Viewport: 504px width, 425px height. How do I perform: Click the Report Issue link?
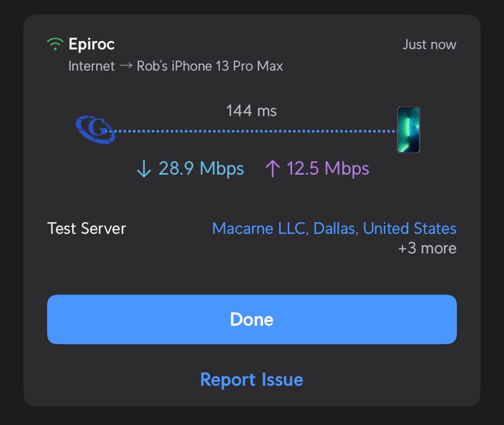click(252, 380)
